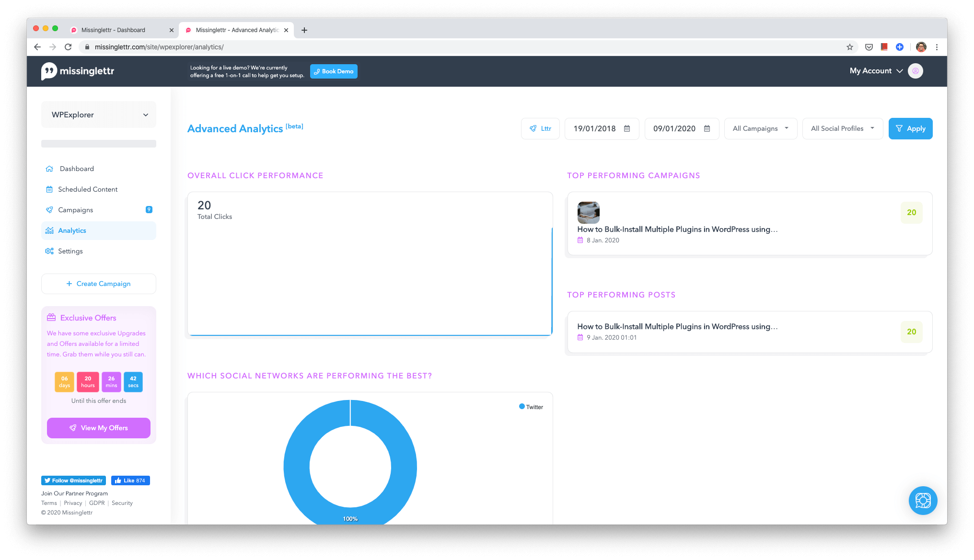Toggle the Twitter legend in donut chart
Image resolution: width=974 pixels, height=560 pixels.
pos(531,407)
